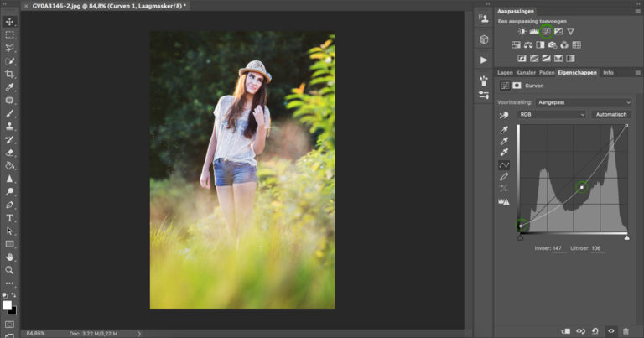Delete the adjustment layer with trash icon
This screenshot has width=644, height=338.
(626, 330)
